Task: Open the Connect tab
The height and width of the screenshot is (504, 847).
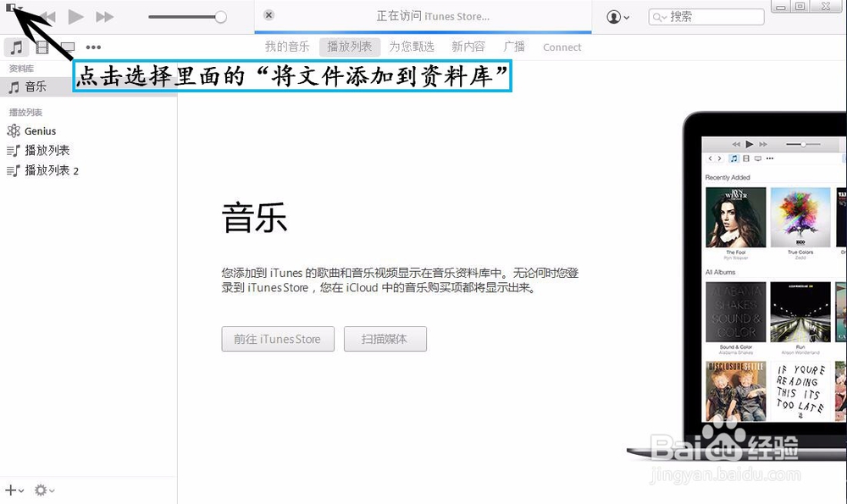Action: [x=562, y=47]
